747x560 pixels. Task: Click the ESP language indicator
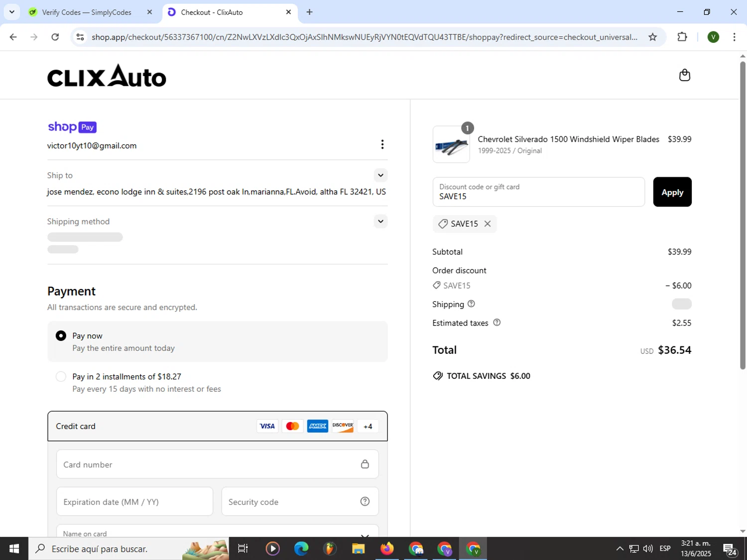(665, 549)
